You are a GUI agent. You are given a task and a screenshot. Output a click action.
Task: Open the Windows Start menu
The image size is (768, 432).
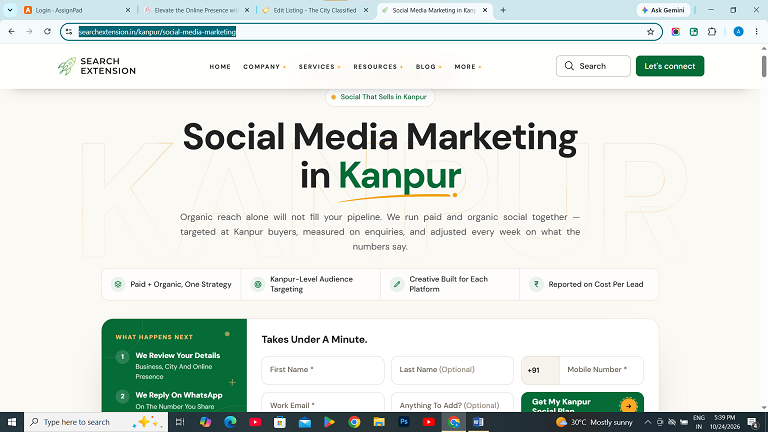pos(12,422)
